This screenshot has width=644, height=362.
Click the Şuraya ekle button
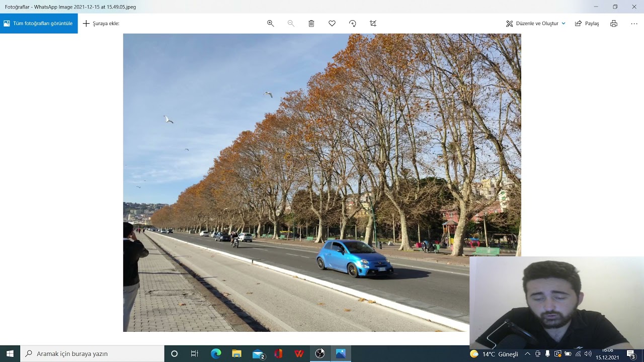point(101,24)
